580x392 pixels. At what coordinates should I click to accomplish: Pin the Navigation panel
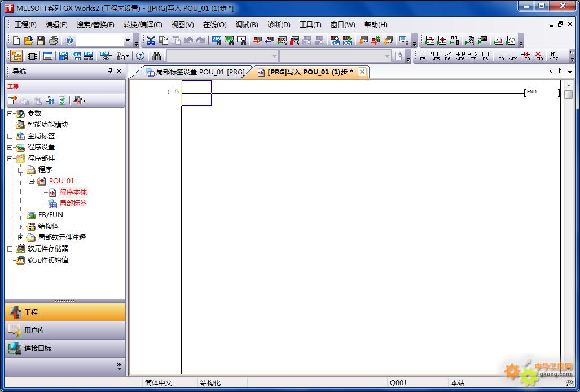click(110, 71)
